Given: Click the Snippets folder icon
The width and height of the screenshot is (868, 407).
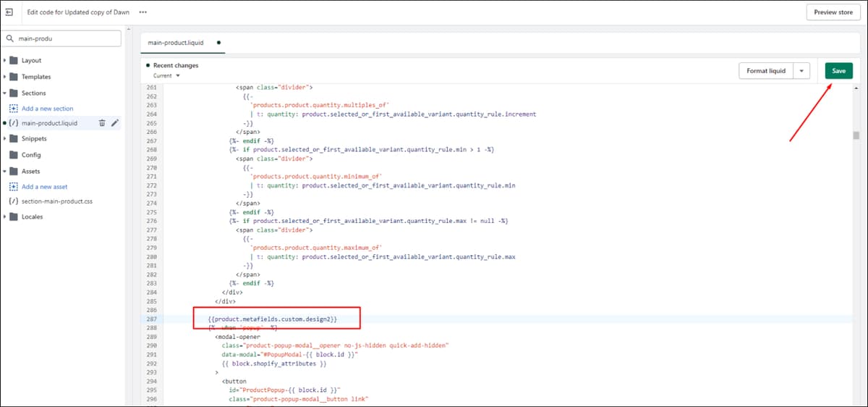Looking at the screenshot, I should (x=14, y=138).
